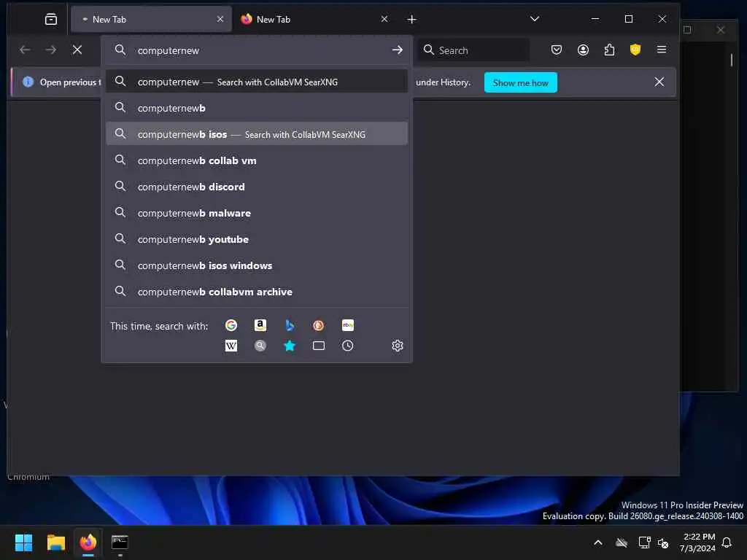Open the terminal taskbar icon

(120, 542)
